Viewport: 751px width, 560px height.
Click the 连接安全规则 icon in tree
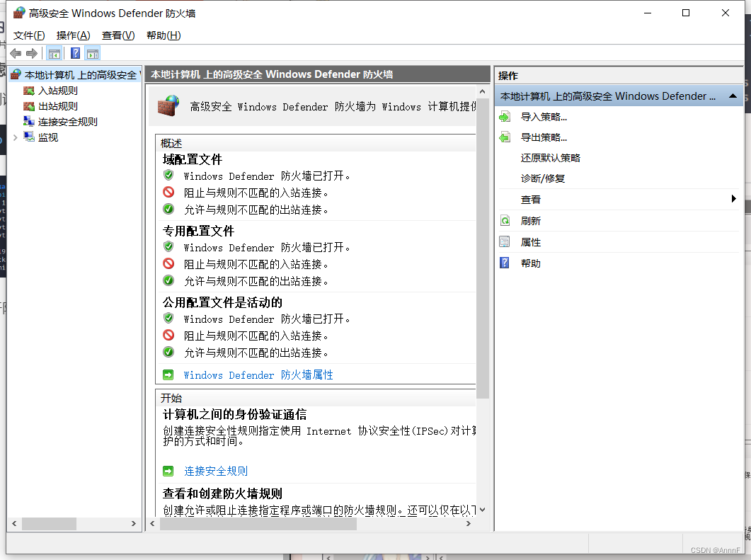point(29,121)
